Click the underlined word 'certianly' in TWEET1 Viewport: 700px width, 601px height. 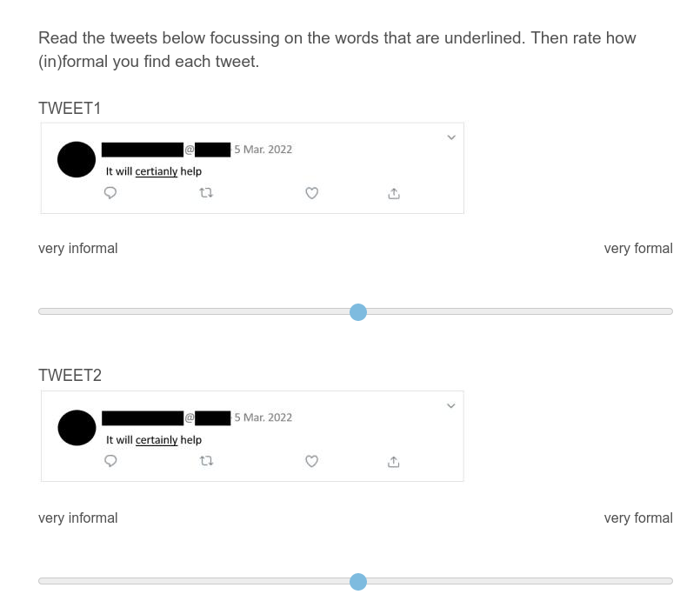(157, 172)
